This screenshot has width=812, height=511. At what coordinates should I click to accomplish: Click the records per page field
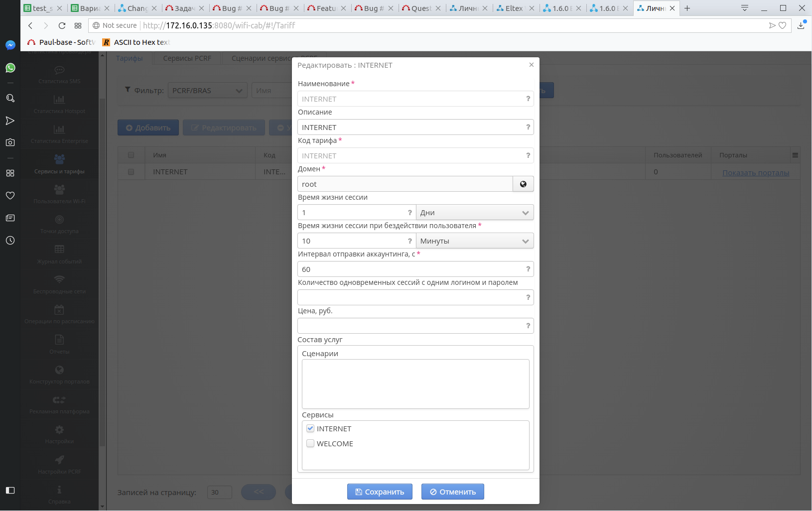[x=219, y=492]
